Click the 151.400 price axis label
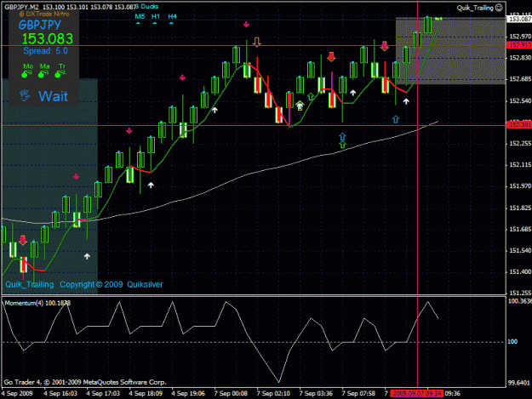This screenshot has height=399, width=532. click(x=520, y=272)
